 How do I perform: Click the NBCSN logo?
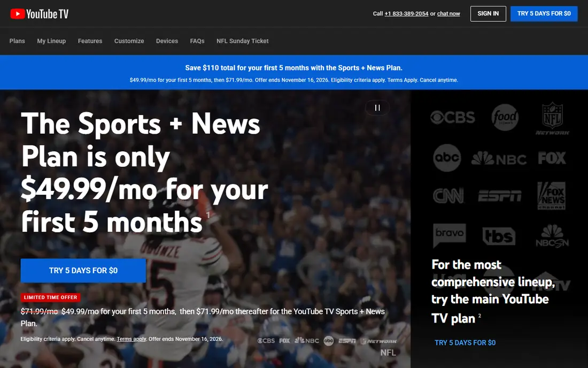[552, 236]
